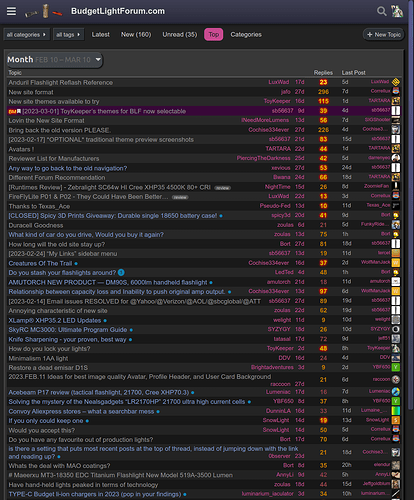Image resolution: width=414 pixels, height=500 pixels.
Task: Open topic Would you accept this?
Action: point(42,430)
